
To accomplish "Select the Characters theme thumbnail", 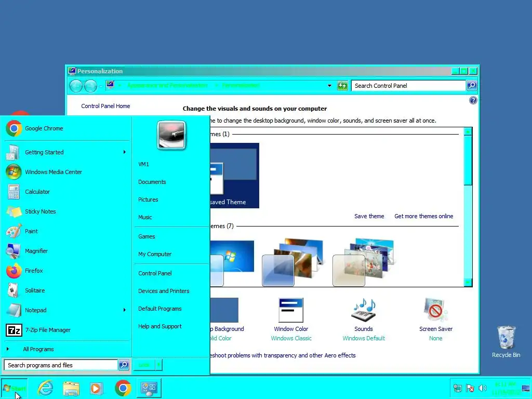I will coord(363,262).
